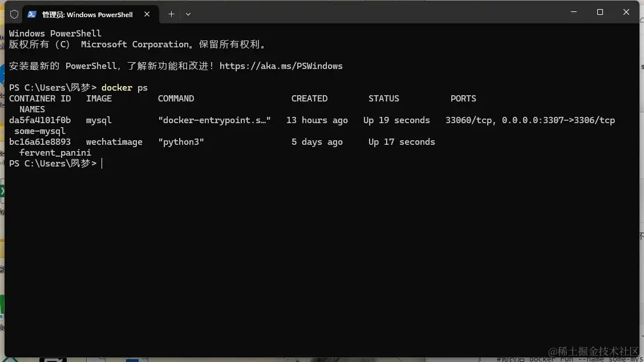Screen dimensions: 644x362
Task: Select the Windows PowerShell administrator tab
Action: pyautogui.click(x=90, y=14)
